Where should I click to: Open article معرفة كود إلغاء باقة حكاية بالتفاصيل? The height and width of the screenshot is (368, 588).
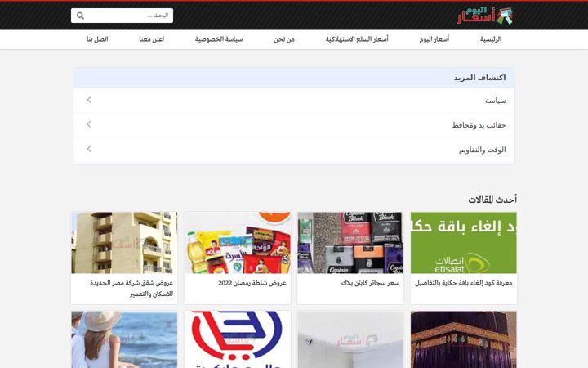point(464,283)
